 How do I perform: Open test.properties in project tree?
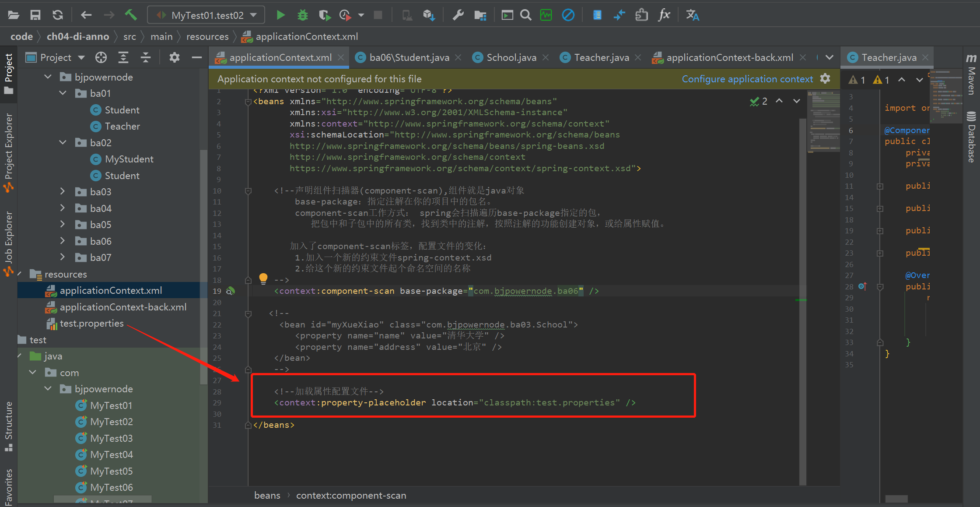[91, 324]
